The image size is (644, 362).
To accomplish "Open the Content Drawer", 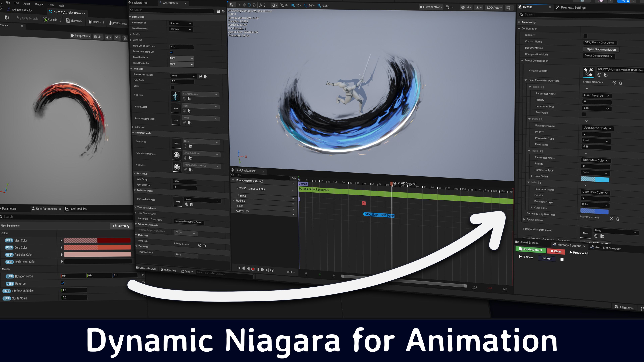I will 146,268.
